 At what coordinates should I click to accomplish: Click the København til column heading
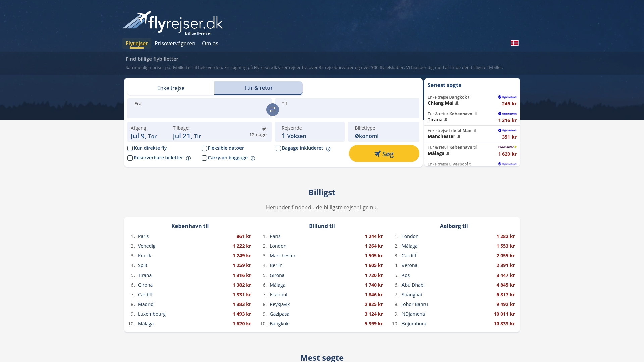[190, 226]
